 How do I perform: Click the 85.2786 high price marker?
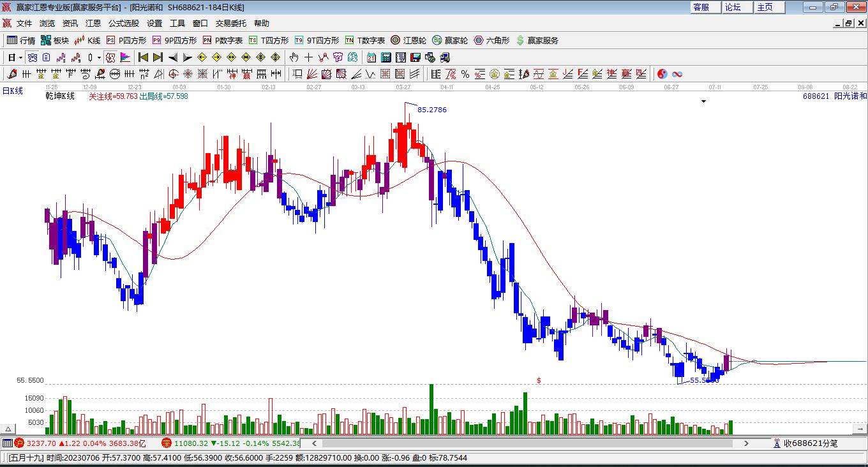click(432, 110)
